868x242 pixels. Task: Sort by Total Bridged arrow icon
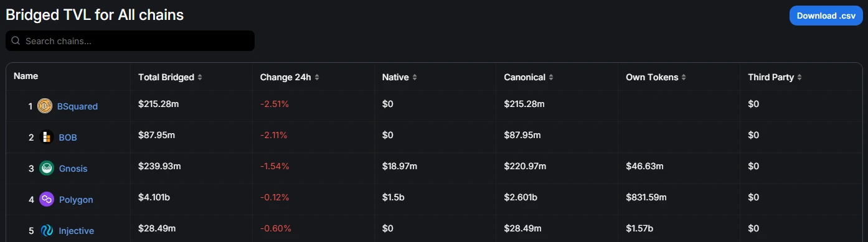pos(199,78)
